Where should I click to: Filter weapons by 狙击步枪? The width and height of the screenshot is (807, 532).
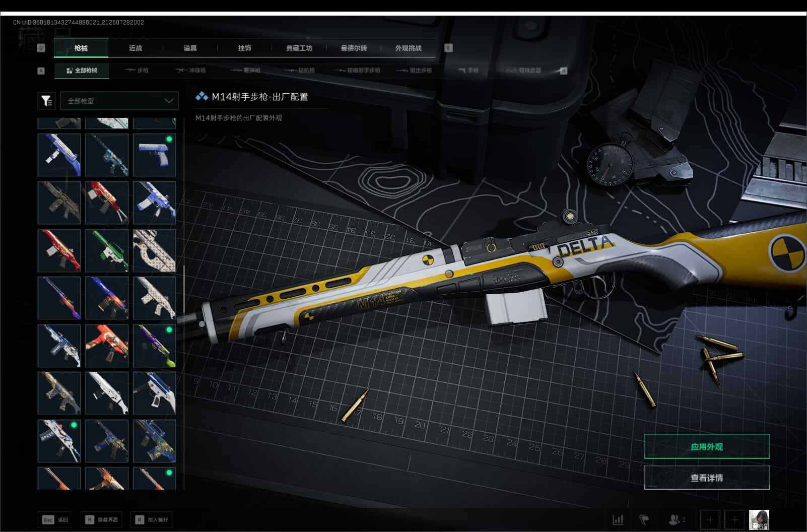pyautogui.click(x=414, y=71)
